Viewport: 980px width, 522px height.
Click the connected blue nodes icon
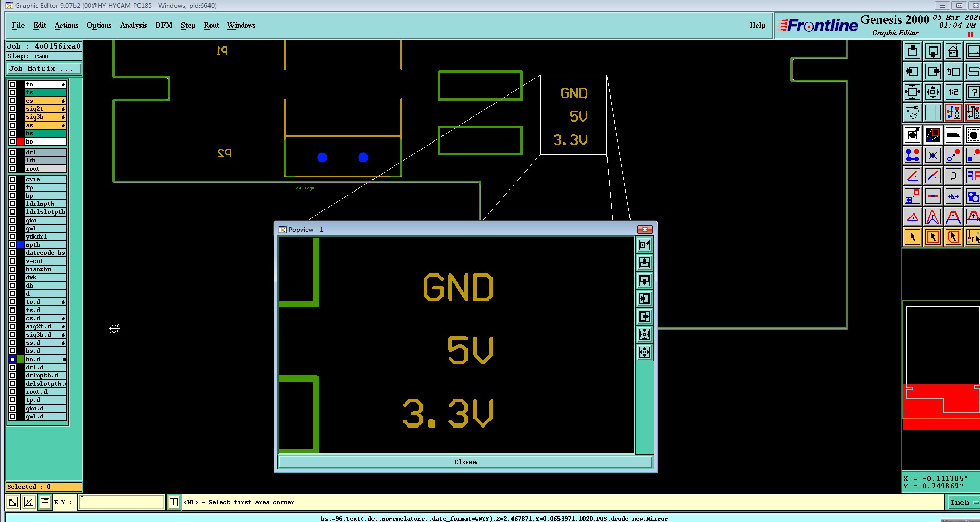[913, 155]
